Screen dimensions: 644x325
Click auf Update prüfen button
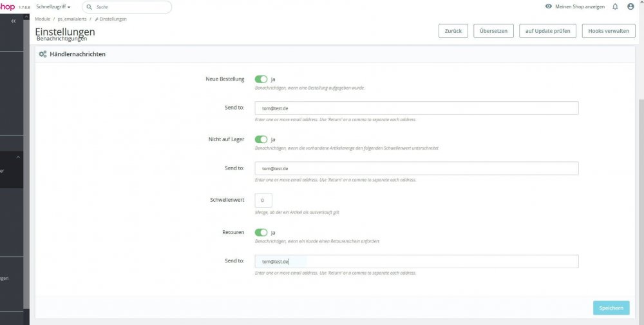pyautogui.click(x=547, y=31)
